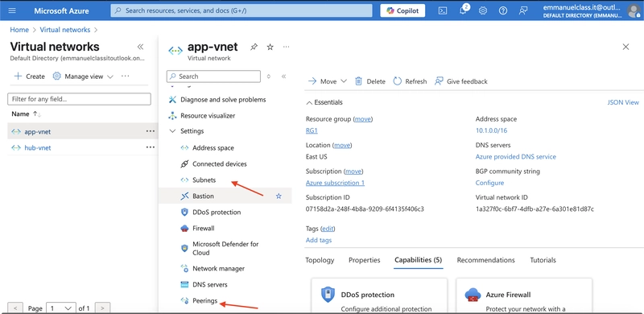The image size is (644, 314).
Task: Click the help question mark icon
Action: tap(503, 10)
